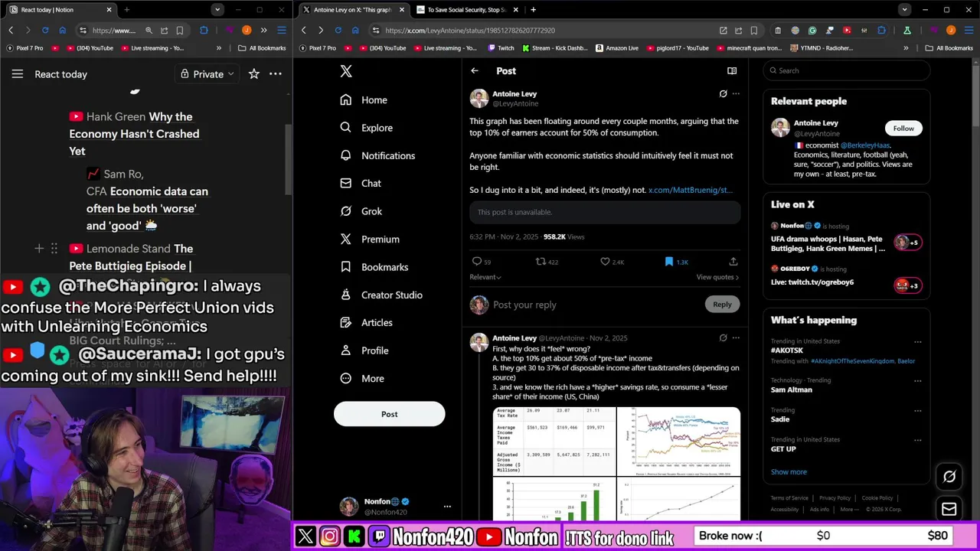Add a block with the plus icon beside Lemonade Stand
This screenshot has width=980, height=551.
39,248
